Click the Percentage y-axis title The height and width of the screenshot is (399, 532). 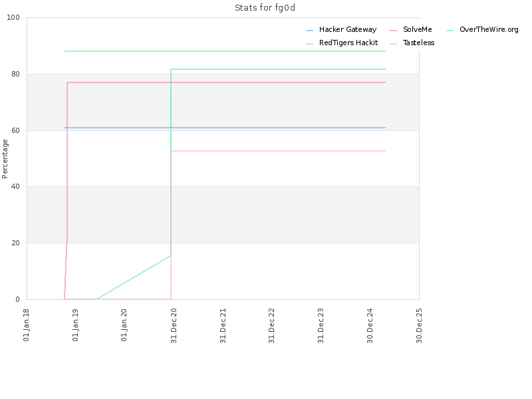5,159
